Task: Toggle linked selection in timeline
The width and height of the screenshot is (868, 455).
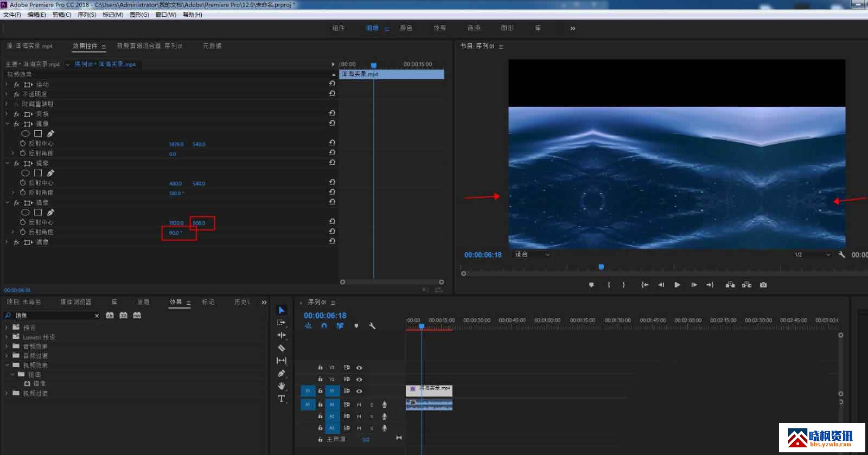Action: [340, 326]
